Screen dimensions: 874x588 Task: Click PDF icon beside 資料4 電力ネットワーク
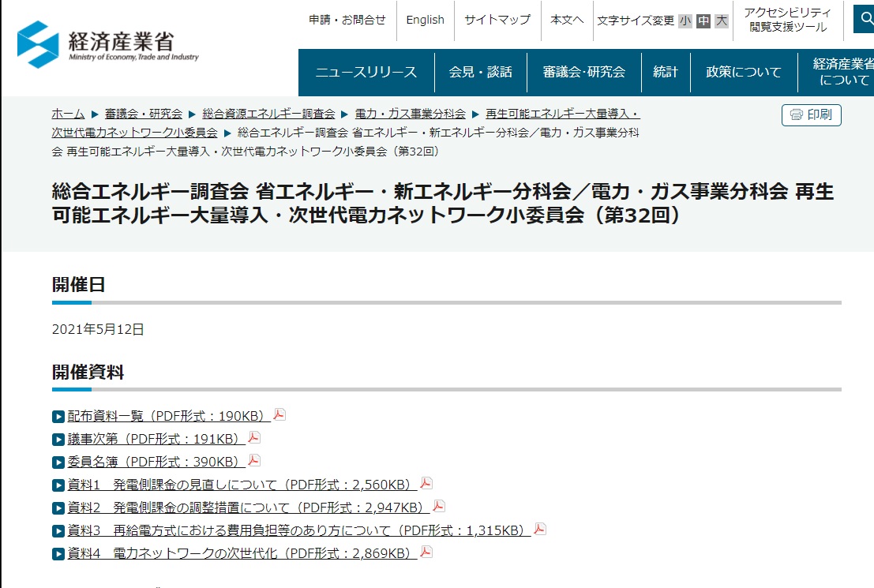(426, 552)
